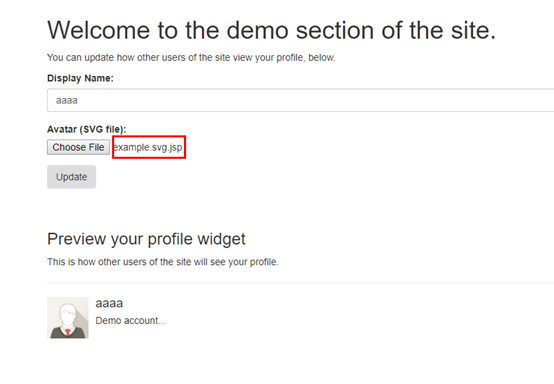Viewport: 554px width, 384px height.
Task: Click the horizontal divider above the profile
Action: [300, 283]
